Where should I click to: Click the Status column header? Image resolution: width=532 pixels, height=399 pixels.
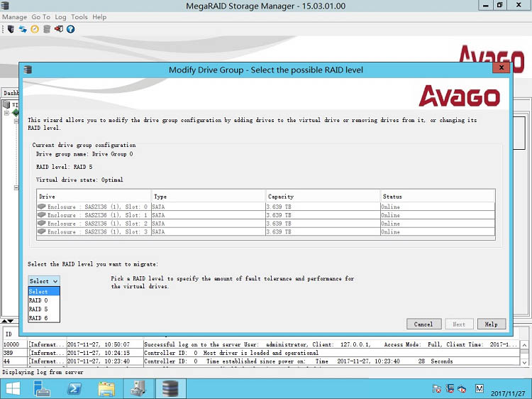(x=438, y=196)
